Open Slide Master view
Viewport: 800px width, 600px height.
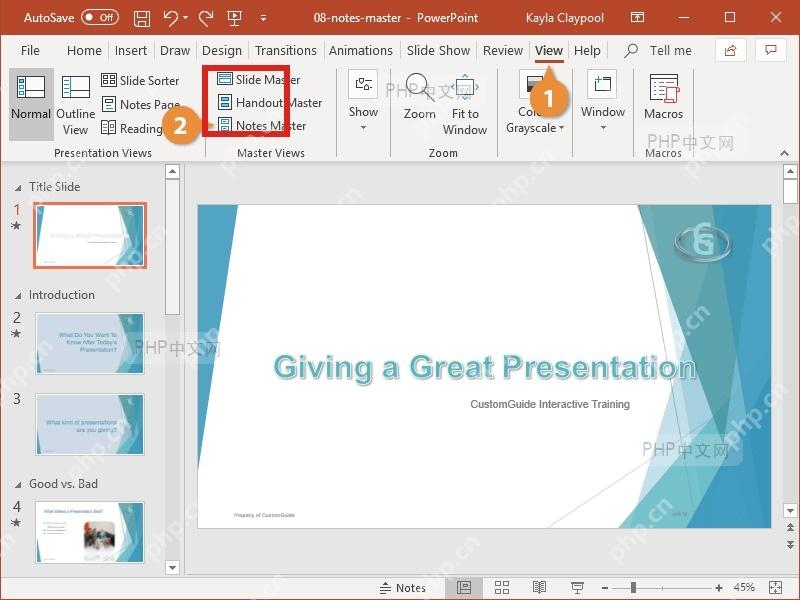pos(258,79)
